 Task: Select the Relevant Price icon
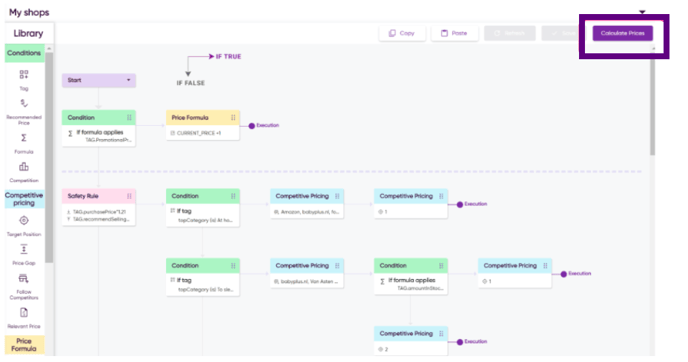pyautogui.click(x=24, y=312)
